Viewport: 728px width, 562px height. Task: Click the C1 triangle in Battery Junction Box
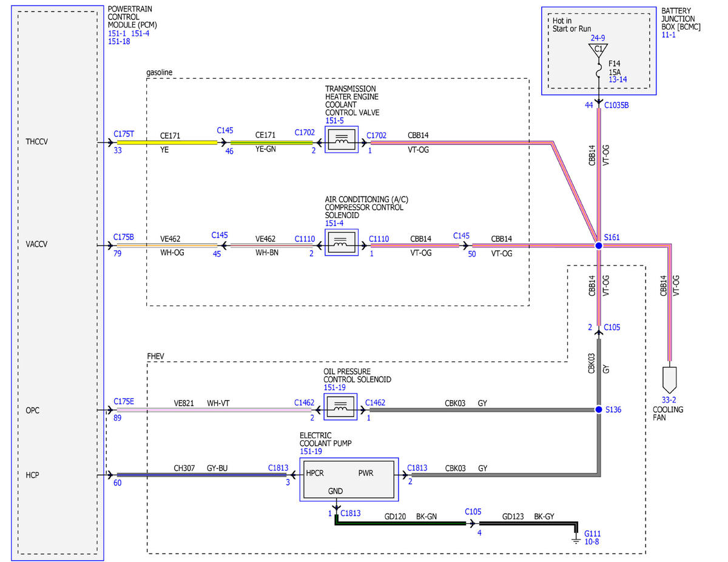[x=598, y=48]
